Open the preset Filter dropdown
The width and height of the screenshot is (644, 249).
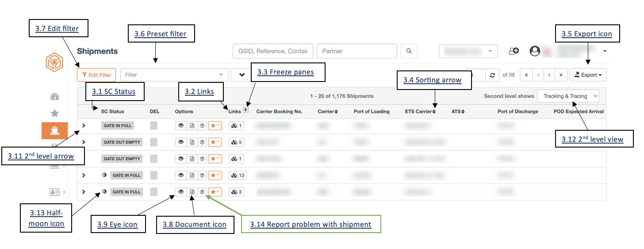(174, 75)
